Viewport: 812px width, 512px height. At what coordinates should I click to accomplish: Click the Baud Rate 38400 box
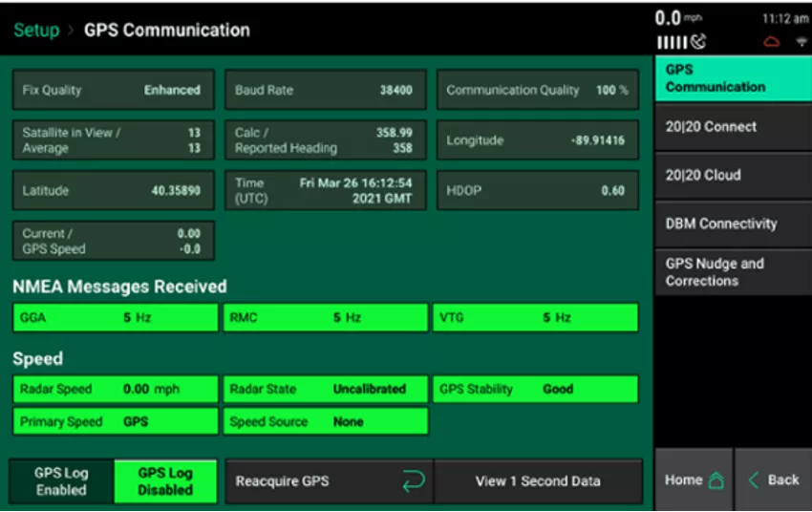pos(325,91)
